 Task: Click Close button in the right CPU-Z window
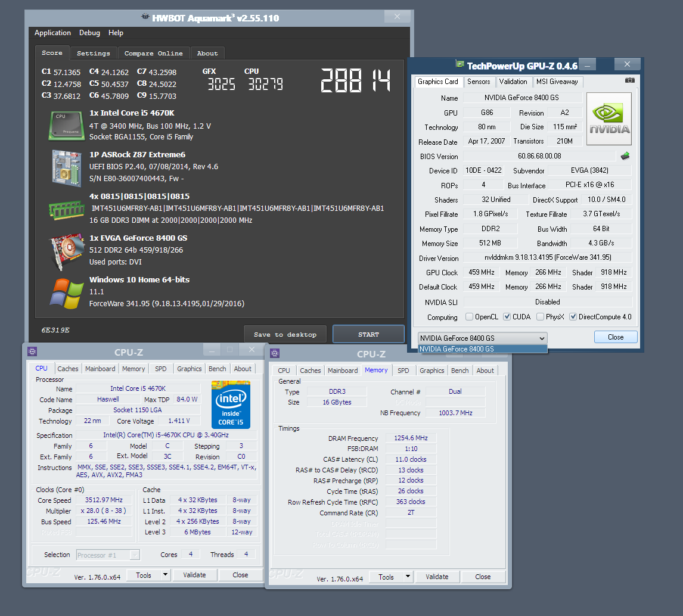(483, 577)
